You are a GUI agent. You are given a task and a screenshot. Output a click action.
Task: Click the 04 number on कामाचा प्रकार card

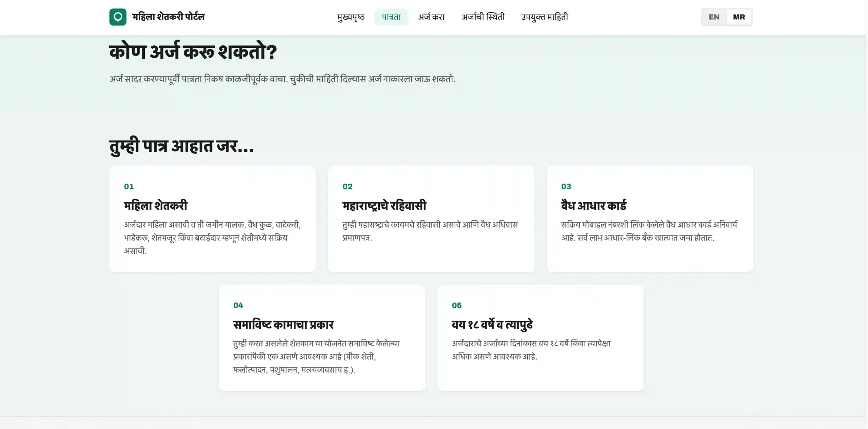click(x=238, y=305)
